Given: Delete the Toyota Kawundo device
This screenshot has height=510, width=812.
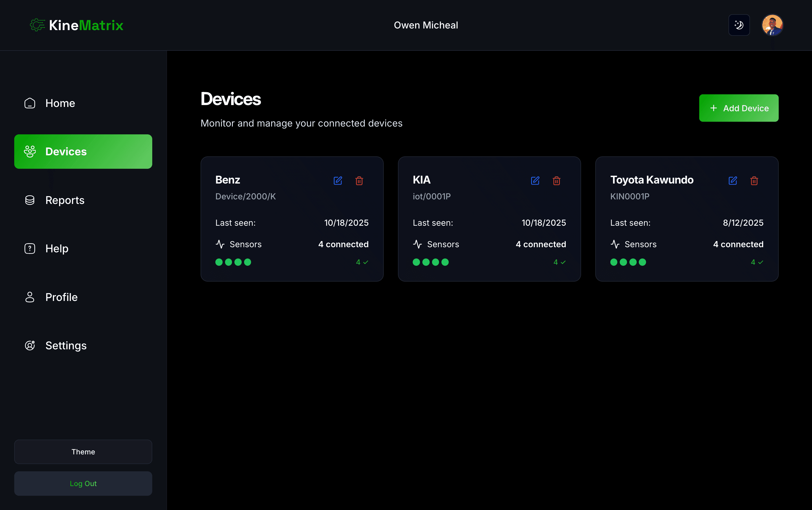Looking at the screenshot, I should 754,181.
